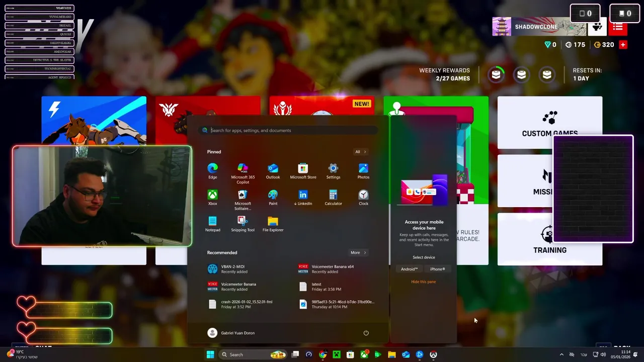The width and height of the screenshot is (644, 362).
Task: Open File Explorer from pinned apps
Action: click(x=273, y=224)
